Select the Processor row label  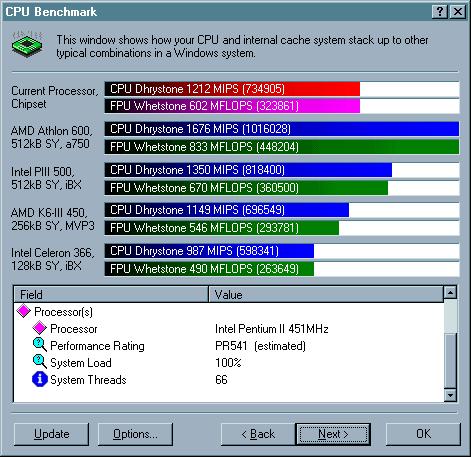pyautogui.click(x=74, y=329)
